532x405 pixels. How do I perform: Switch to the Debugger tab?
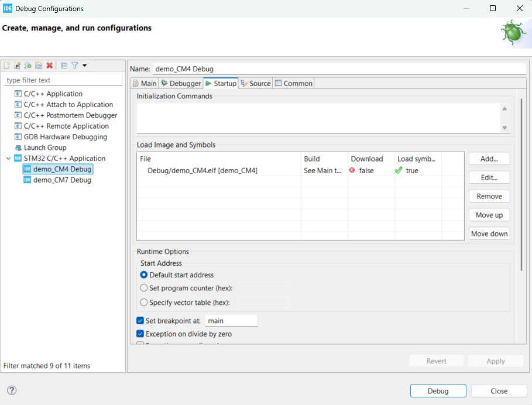pos(181,84)
